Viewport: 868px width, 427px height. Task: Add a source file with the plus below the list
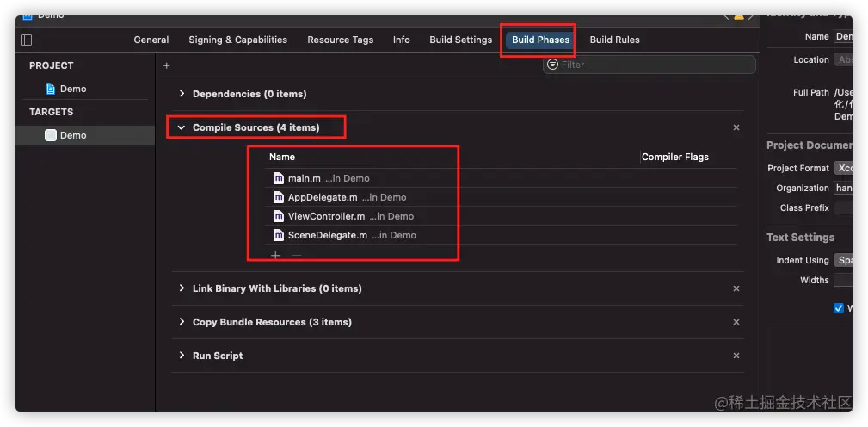(275, 256)
